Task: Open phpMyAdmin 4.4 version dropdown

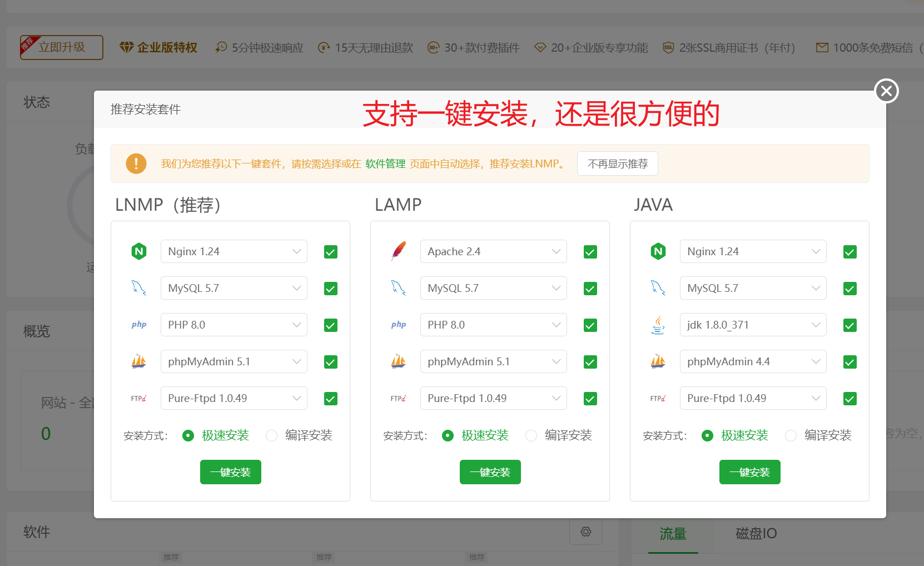Action: [753, 361]
